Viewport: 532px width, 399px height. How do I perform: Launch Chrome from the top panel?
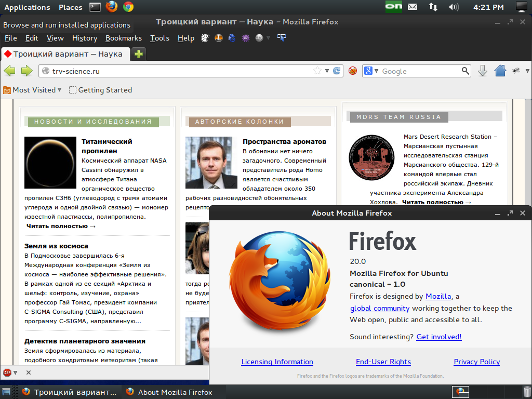pos(128,7)
